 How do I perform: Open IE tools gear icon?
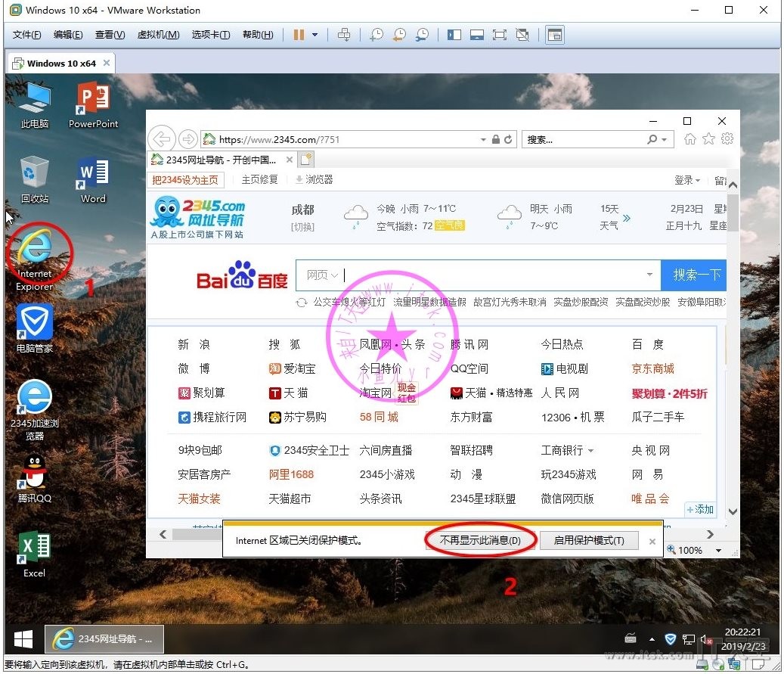point(727,138)
